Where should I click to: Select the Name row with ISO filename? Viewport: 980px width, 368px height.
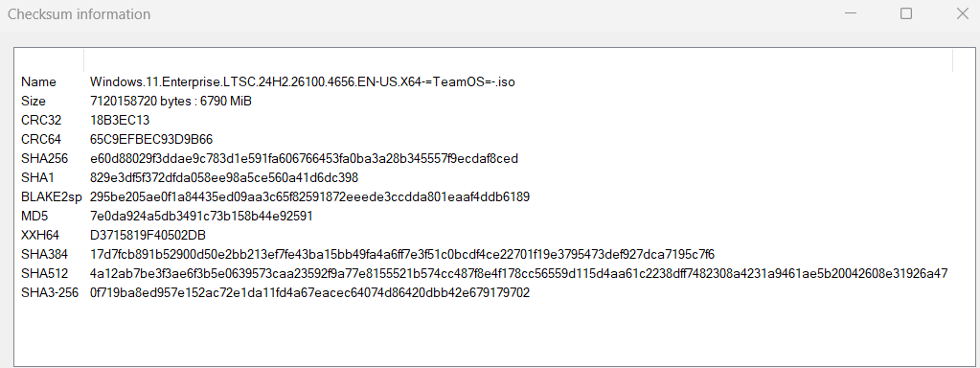483,81
